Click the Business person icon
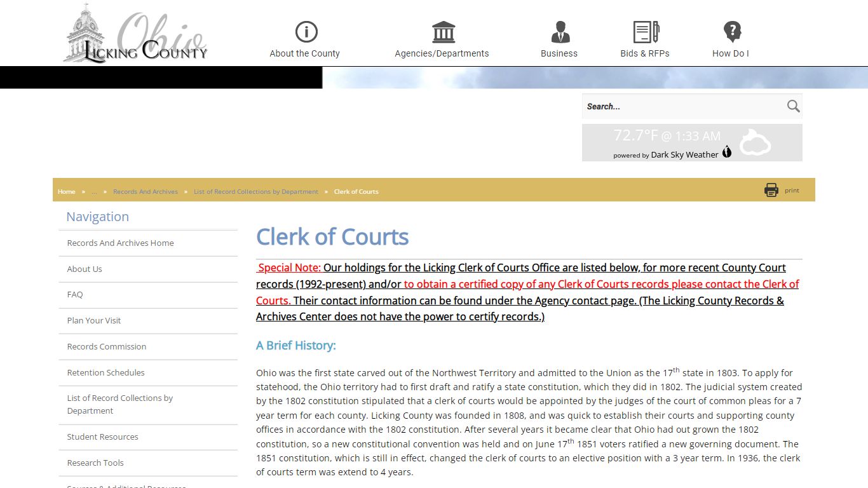Image resolution: width=868 pixels, height=488 pixels. 560,32
